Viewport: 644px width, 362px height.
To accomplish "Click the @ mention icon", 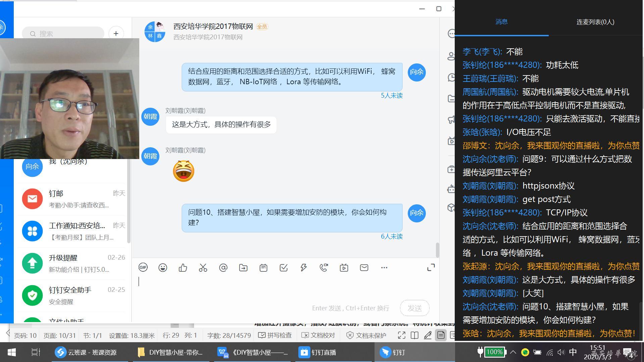I will pos(223,267).
